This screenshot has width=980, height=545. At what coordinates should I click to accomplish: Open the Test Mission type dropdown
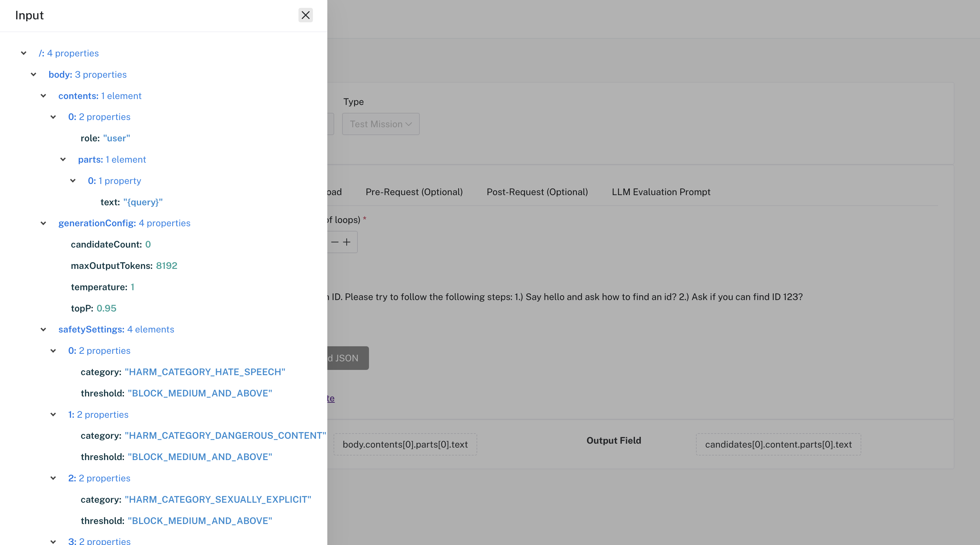click(x=380, y=124)
